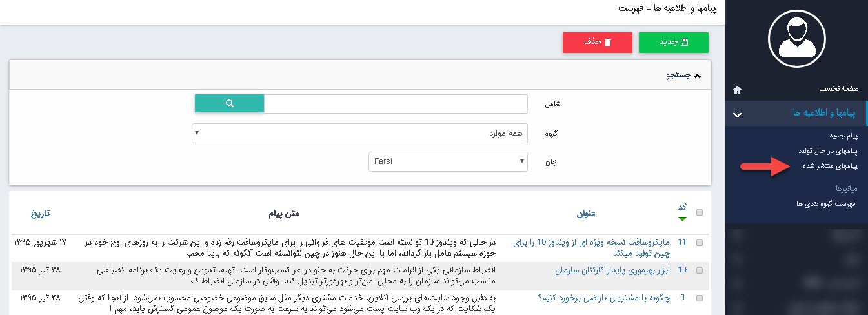Collapse the پیامها و اطلاعیه ها menu chevron
868x315 pixels.
(x=738, y=114)
